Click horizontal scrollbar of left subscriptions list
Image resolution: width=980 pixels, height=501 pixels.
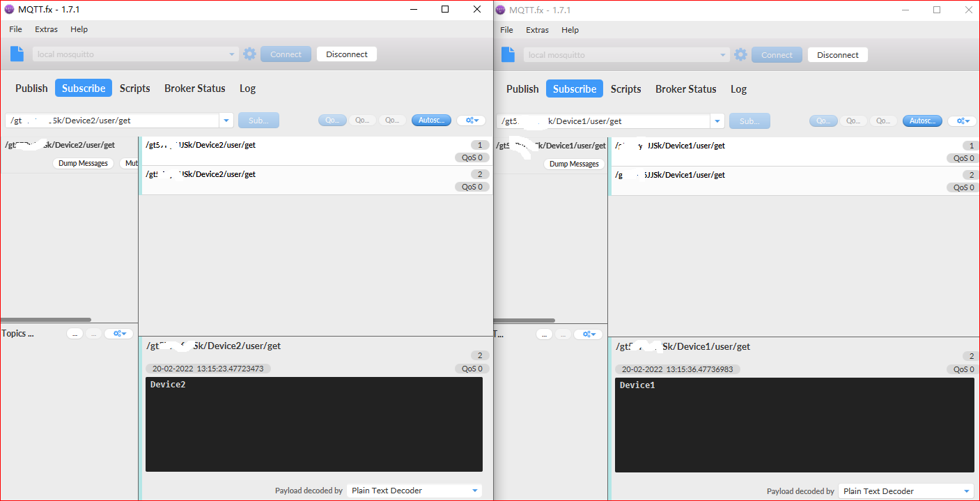[46, 320]
